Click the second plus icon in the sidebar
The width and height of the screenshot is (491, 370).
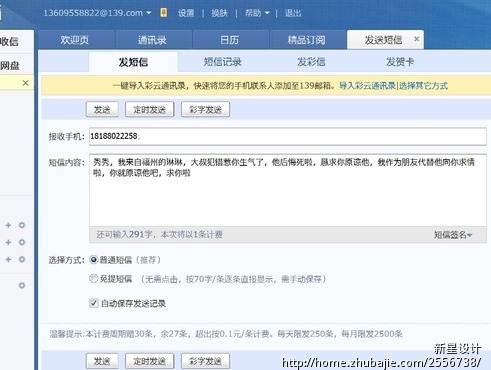(x=8, y=242)
